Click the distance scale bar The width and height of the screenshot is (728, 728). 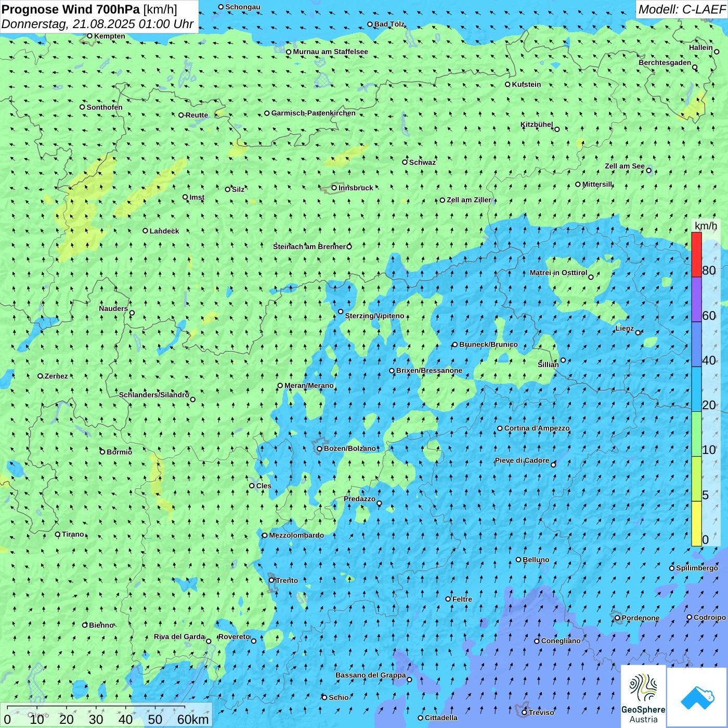(x=96, y=707)
